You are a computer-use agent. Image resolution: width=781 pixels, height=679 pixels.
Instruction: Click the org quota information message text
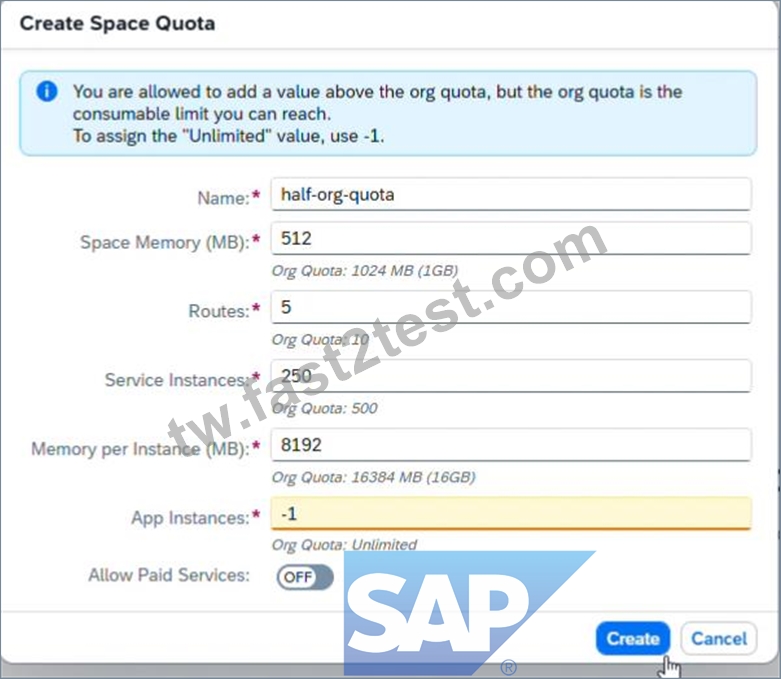click(377, 114)
